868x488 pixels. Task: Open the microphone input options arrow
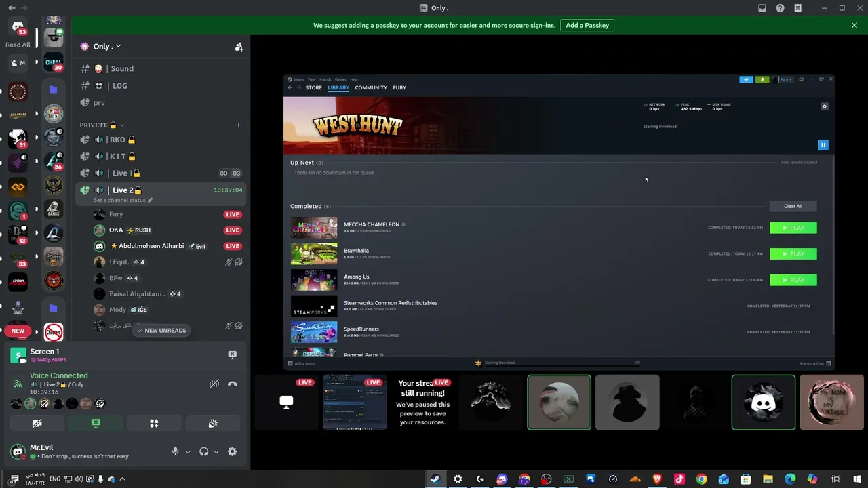tap(188, 451)
